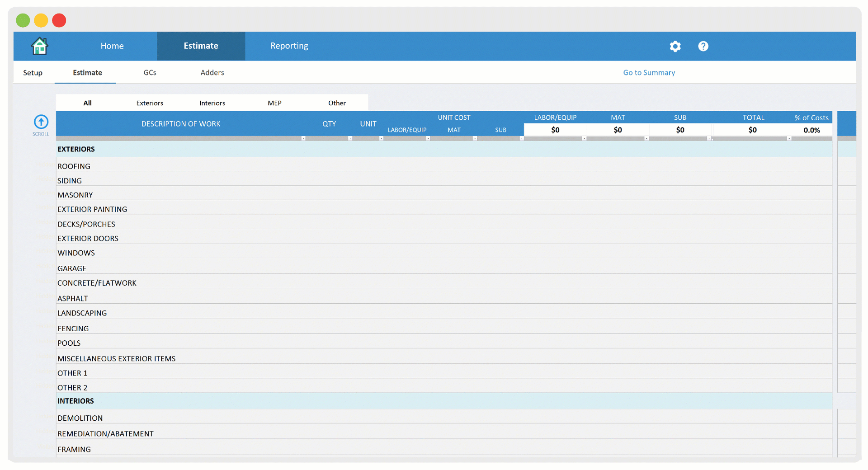Select the FENCING row
This screenshot has height=470, width=868.
pos(444,327)
